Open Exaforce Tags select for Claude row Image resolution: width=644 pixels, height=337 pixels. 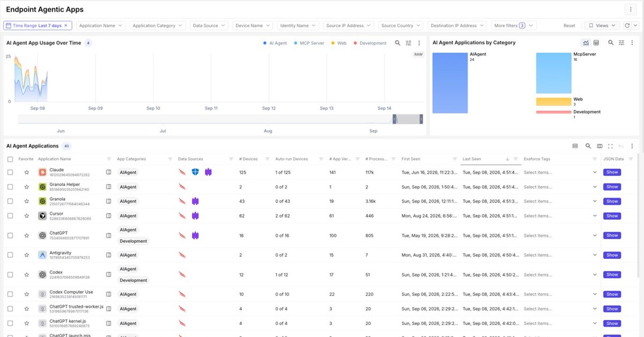coord(560,172)
